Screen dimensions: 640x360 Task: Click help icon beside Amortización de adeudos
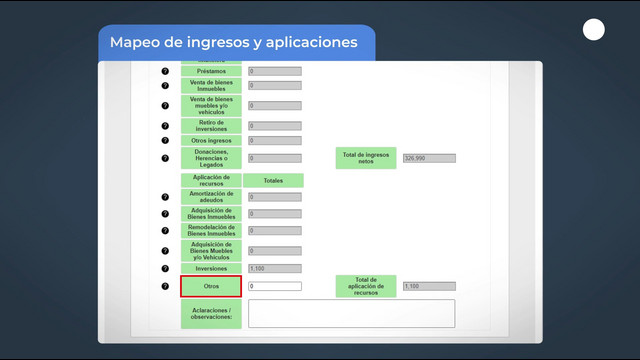tap(165, 197)
